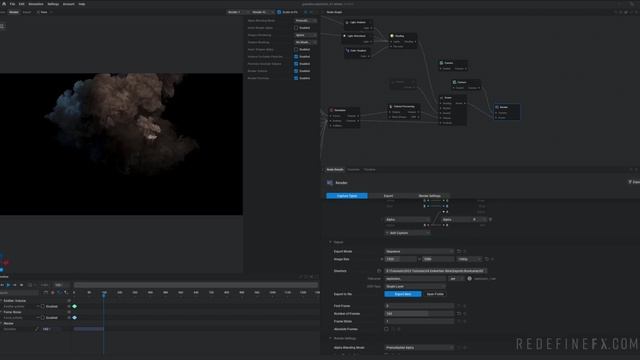This screenshot has width=640, height=360.
Task: Click the Number of Frames slider
Action: pos(419,313)
